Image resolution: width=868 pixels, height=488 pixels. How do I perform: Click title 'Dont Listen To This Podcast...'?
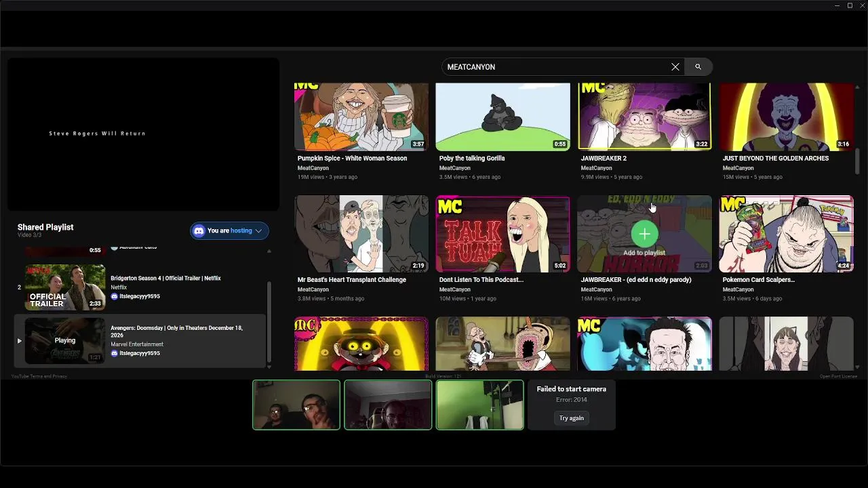(481, 280)
